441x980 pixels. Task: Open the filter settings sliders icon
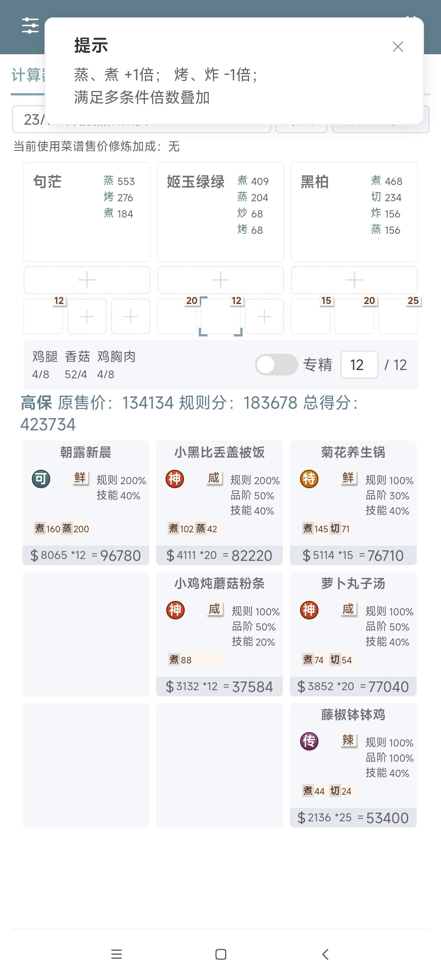[30, 26]
